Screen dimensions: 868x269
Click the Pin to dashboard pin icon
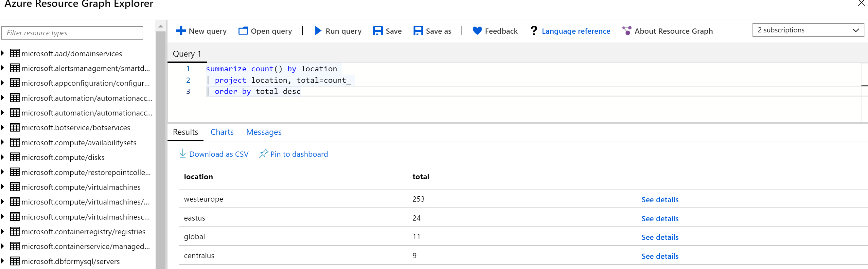click(263, 154)
